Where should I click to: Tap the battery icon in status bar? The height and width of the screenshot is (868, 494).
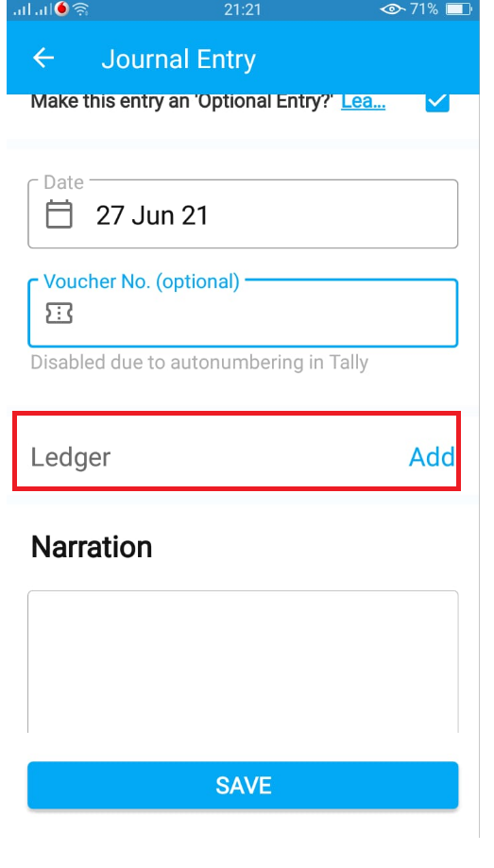point(458,9)
